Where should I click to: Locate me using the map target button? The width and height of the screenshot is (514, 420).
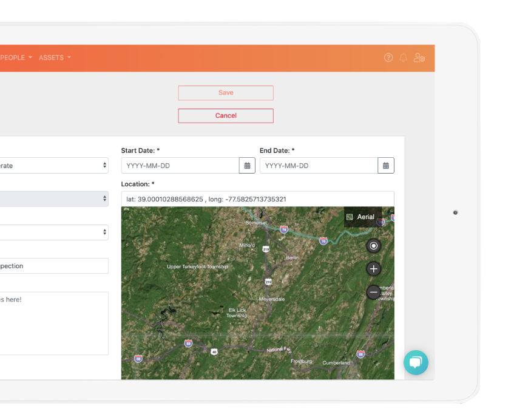(373, 246)
